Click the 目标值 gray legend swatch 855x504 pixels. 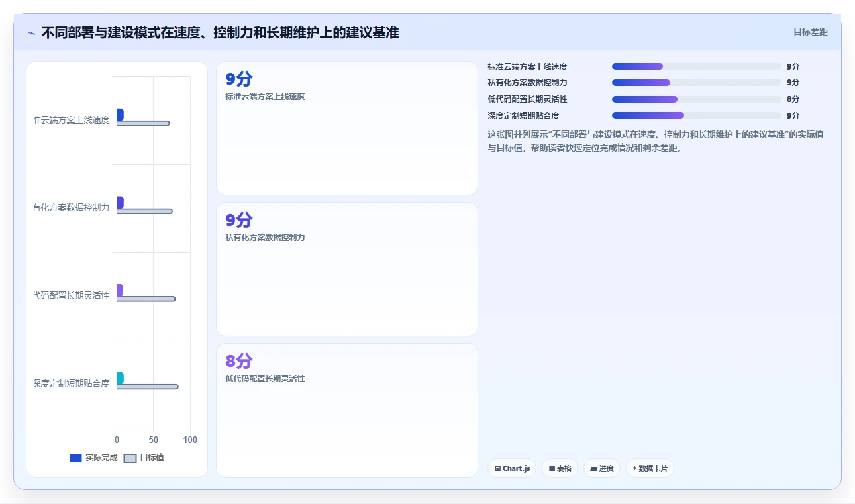130,458
